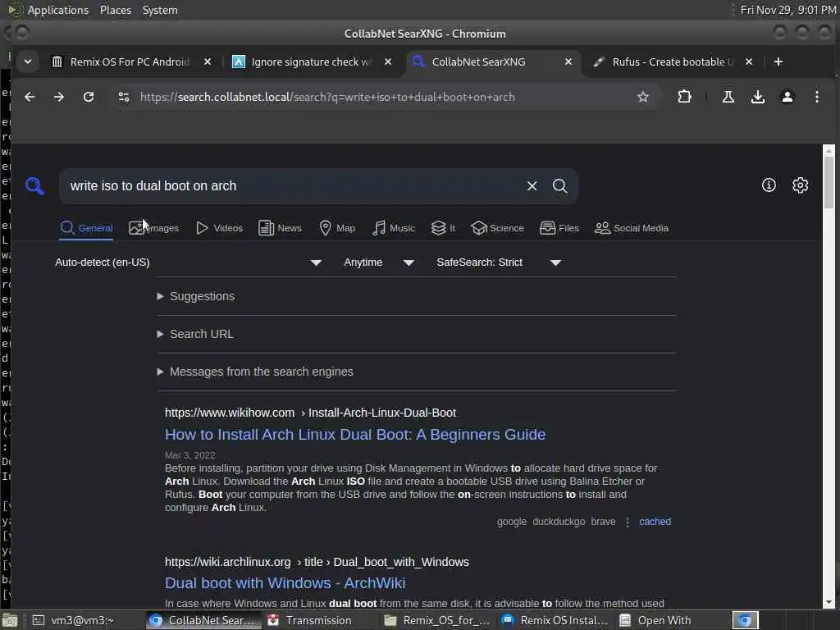Open the Chromium extensions menu
Screen dimensions: 840x630
tap(684, 97)
